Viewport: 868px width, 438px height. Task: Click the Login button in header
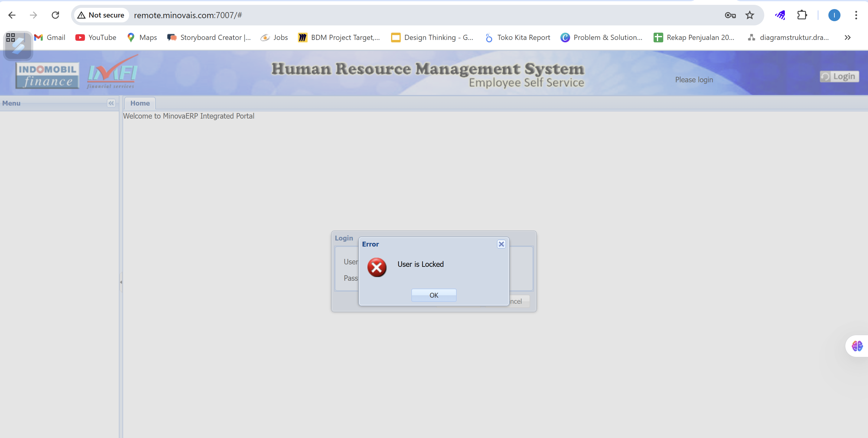coord(839,77)
